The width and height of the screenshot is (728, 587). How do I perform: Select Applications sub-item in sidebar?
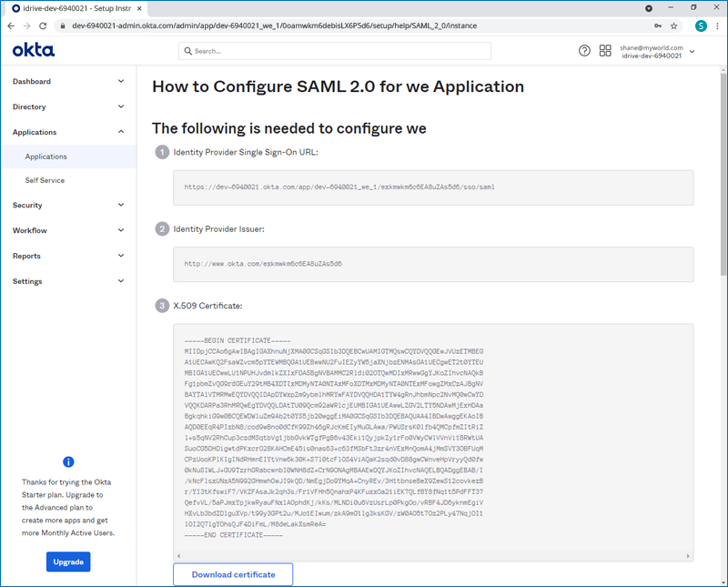(45, 157)
